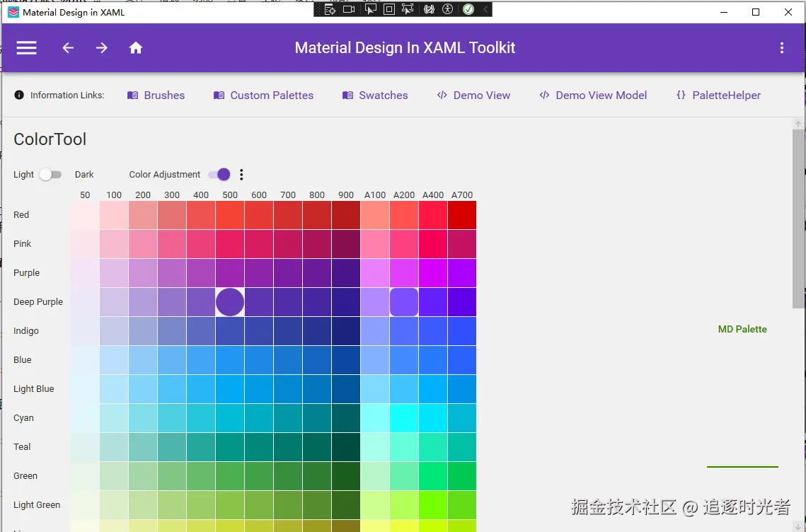Click the debug toolbar's dotted grip handle
This screenshot has width=806, height=532.
[x=318, y=9]
